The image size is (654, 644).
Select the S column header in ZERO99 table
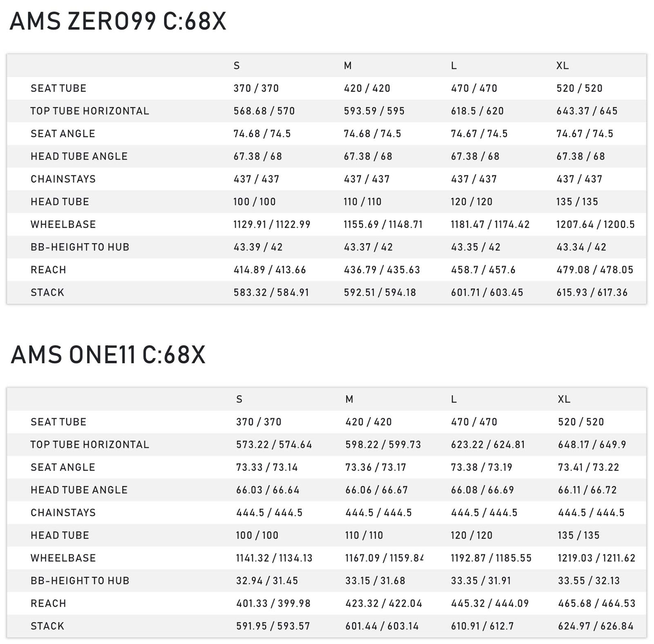[x=237, y=65]
